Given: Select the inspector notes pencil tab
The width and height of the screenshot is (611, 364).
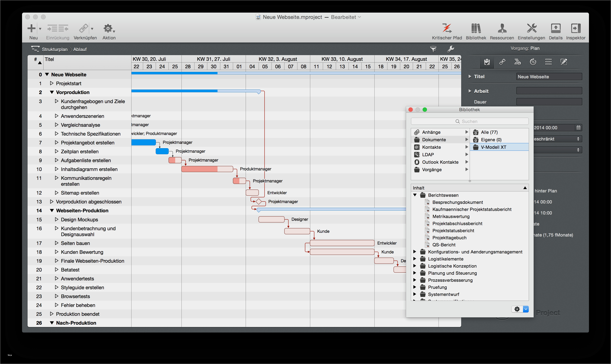Looking at the screenshot, I should (x=564, y=62).
